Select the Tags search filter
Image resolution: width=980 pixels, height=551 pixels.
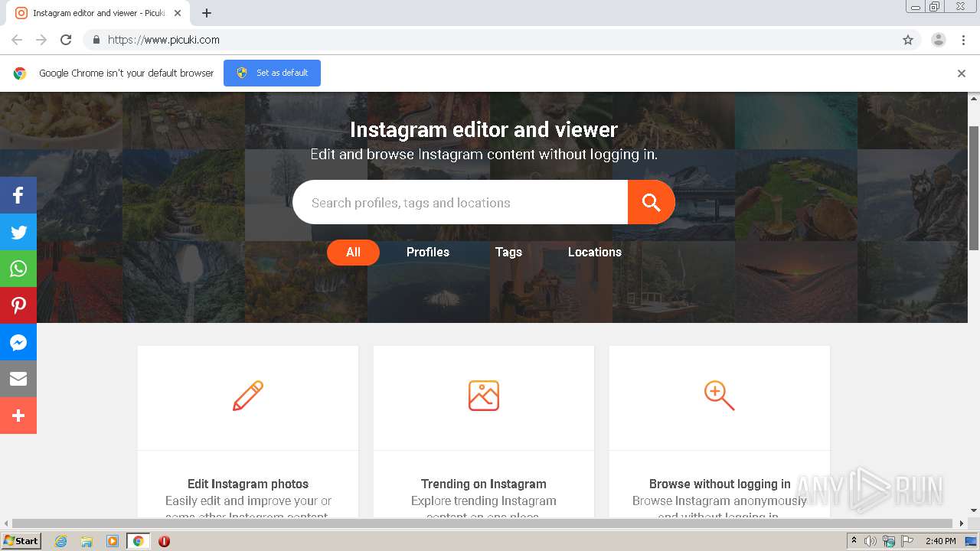(508, 253)
